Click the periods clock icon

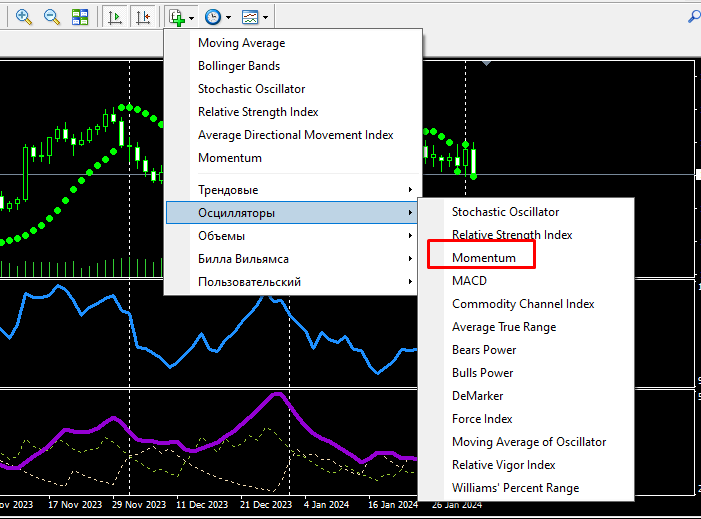[x=213, y=17]
